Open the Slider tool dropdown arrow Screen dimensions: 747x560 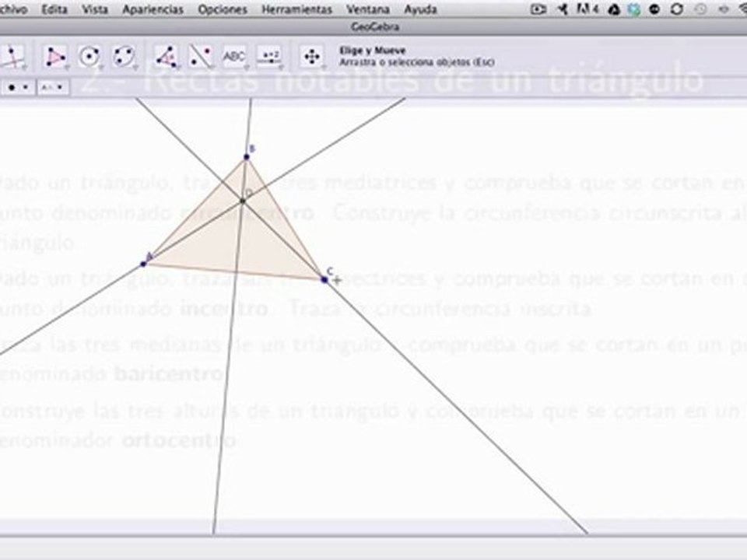[x=281, y=68]
